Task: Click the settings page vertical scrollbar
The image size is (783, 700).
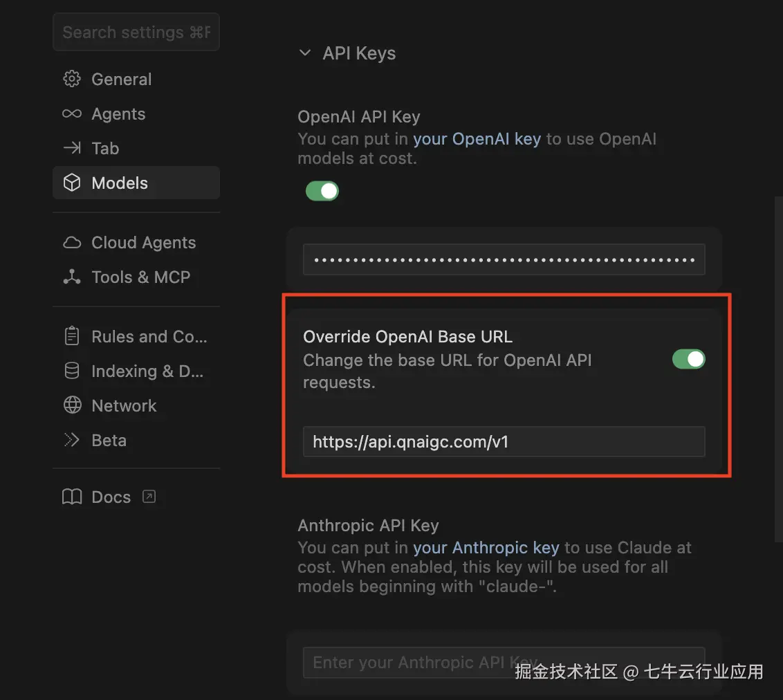Action: click(779, 369)
